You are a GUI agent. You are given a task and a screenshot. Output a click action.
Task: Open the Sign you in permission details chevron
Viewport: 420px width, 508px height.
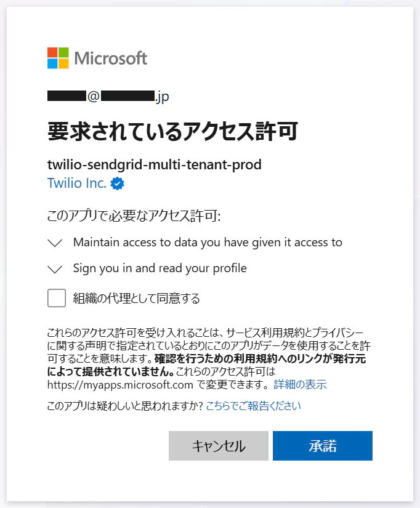pos(55,269)
